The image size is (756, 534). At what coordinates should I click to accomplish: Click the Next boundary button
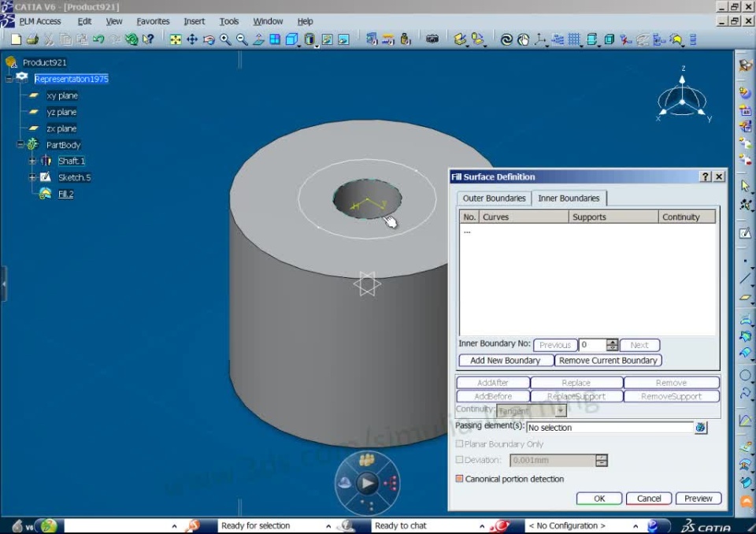pos(639,345)
